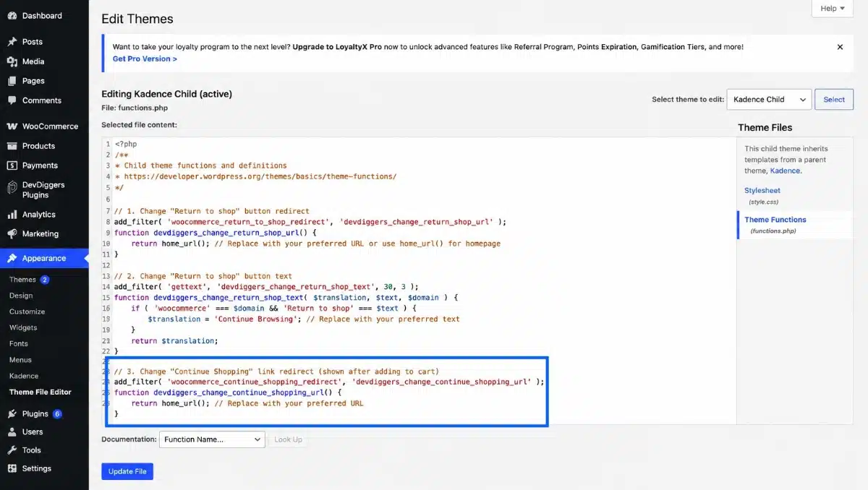Click the themes update count badge
Viewport: 868px width, 490px height.
tap(45, 280)
